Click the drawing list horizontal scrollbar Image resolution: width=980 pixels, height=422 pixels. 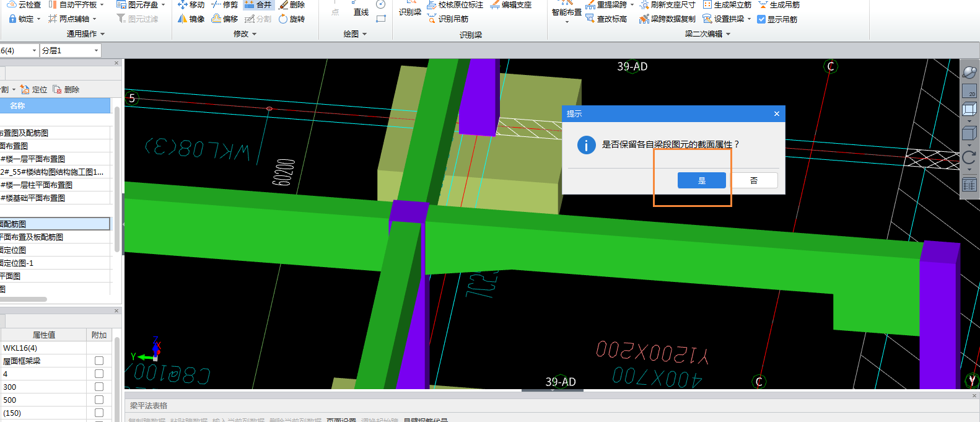(24, 299)
